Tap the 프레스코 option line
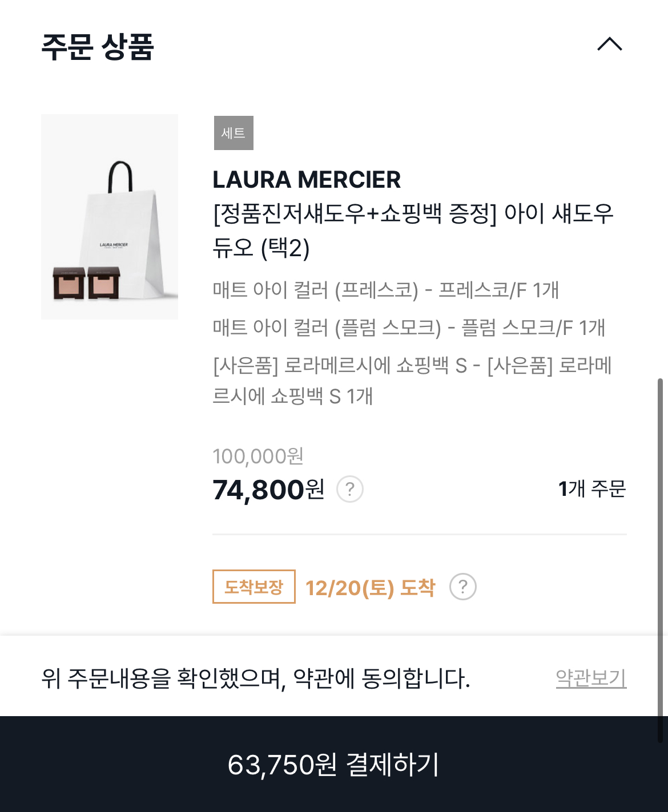This screenshot has height=812, width=668. 385,290
